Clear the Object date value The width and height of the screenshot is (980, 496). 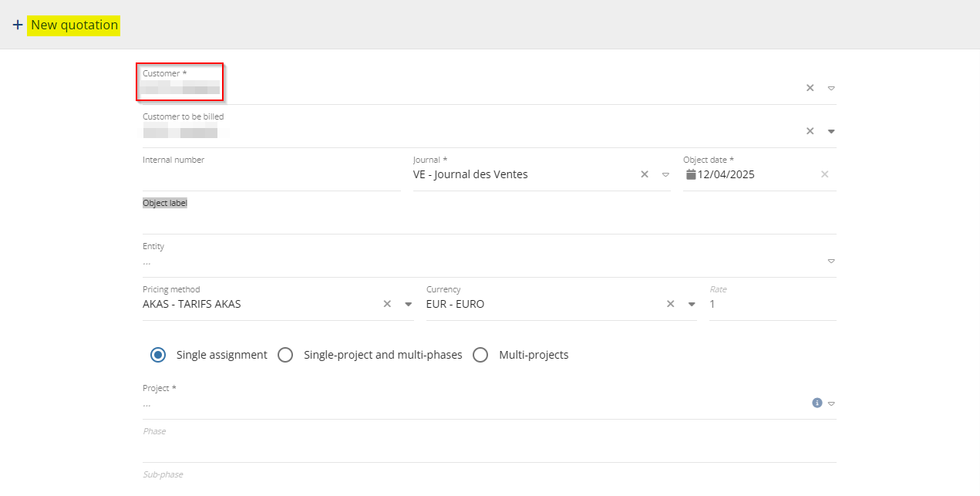point(824,174)
